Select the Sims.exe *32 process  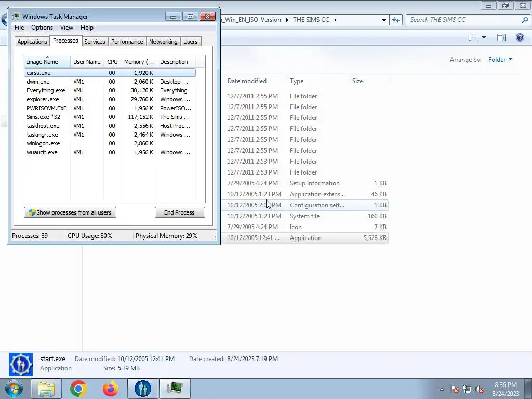click(110, 117)
